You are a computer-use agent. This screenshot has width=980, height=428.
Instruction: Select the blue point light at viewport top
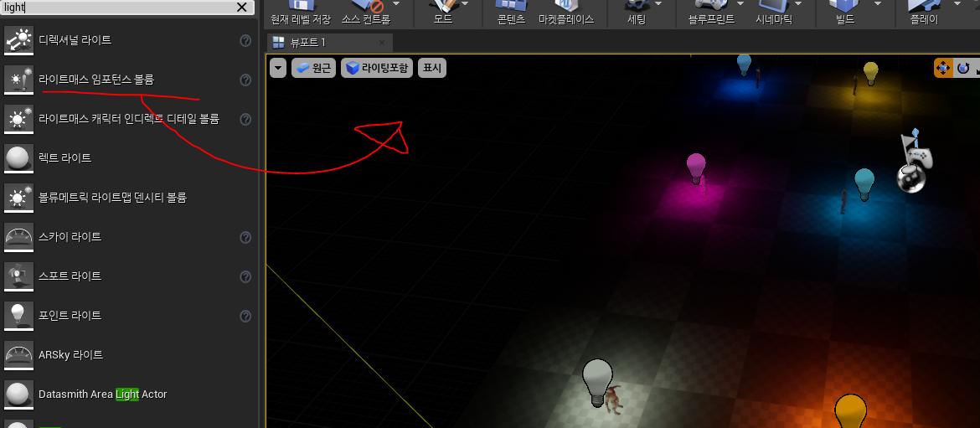point(744,64)
